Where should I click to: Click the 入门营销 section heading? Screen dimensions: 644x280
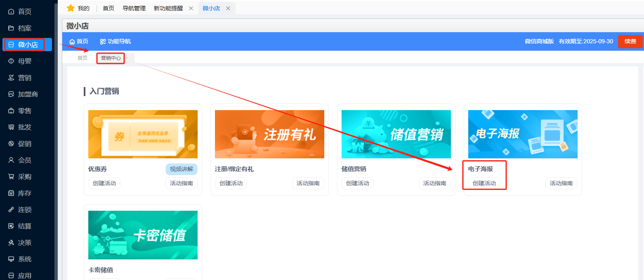pos(104,91)
